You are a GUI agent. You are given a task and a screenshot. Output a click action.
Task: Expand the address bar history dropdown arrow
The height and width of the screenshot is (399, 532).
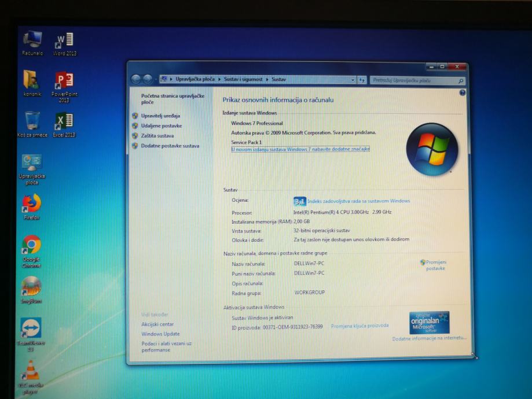[x=353, y=80]
